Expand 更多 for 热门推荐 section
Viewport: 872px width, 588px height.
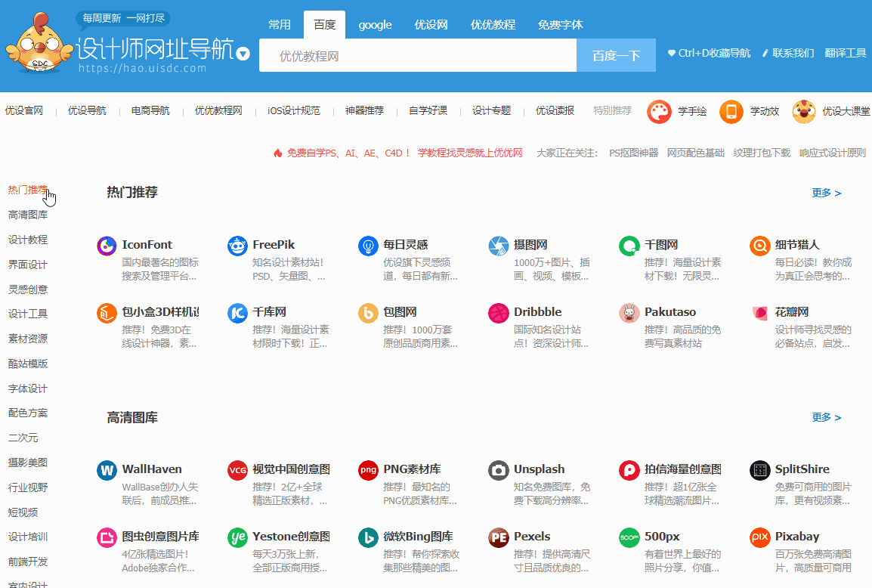(827, 193)
